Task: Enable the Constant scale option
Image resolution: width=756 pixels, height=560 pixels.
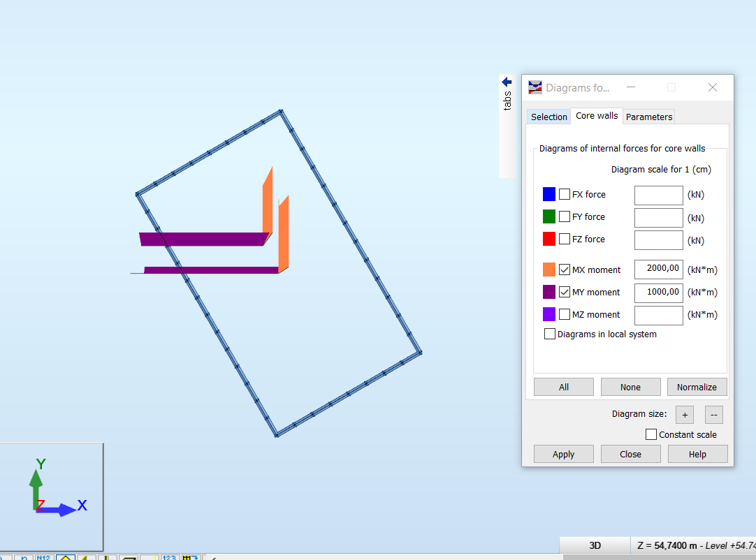Action: click(x=650, y=434)
